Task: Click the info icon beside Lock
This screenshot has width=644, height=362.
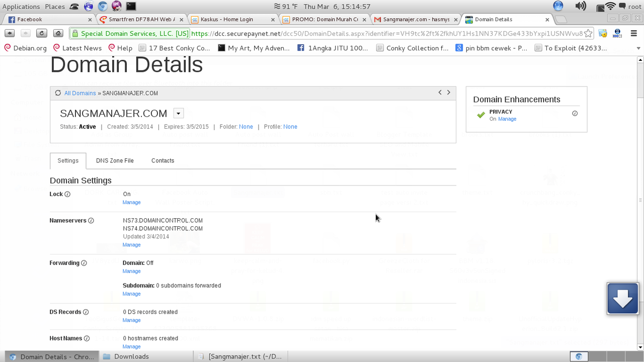Action: (67, 194)
